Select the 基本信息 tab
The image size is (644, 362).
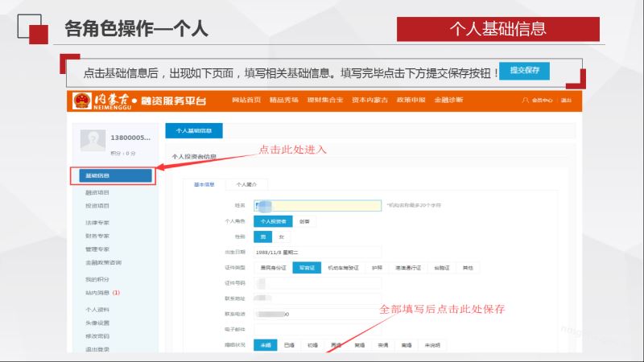[x=204, y=184]
